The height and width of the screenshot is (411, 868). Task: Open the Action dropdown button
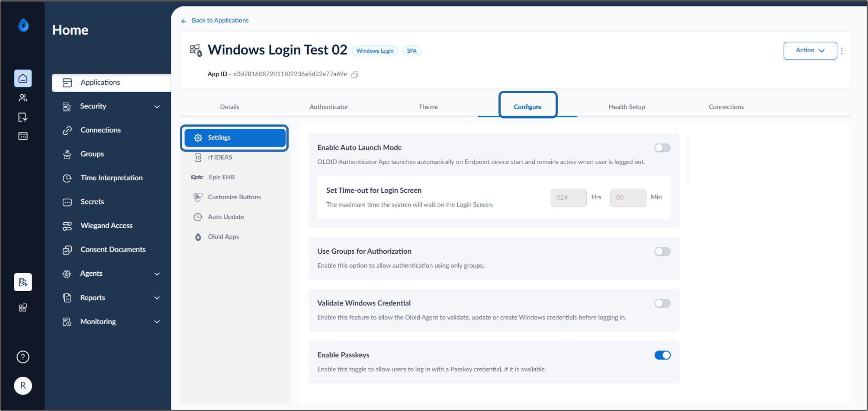[x=810, y=51]
